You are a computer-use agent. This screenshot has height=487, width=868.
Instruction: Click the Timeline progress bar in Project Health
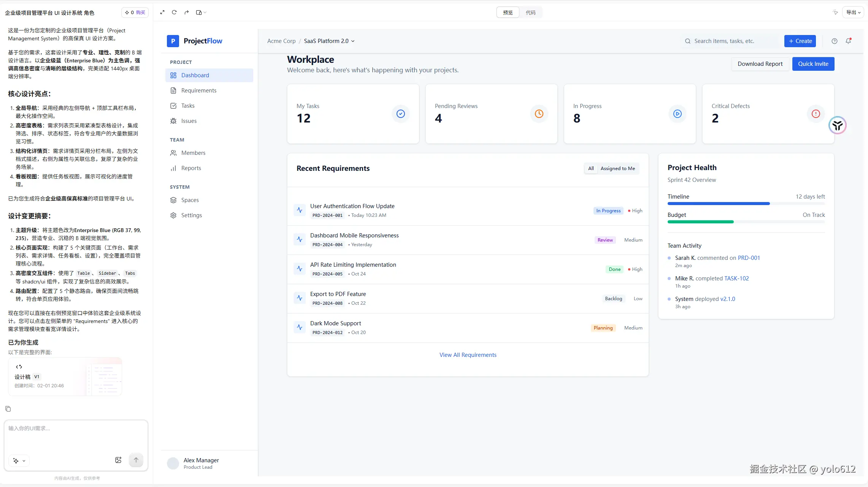click(746, 204)
